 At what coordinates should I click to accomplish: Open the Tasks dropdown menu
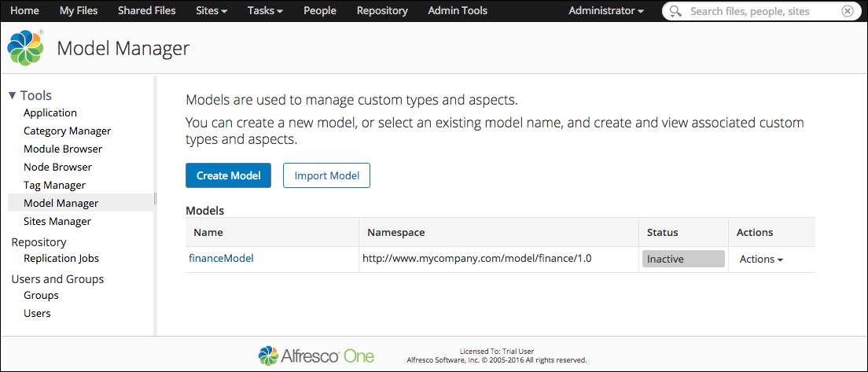pos(265,10)
